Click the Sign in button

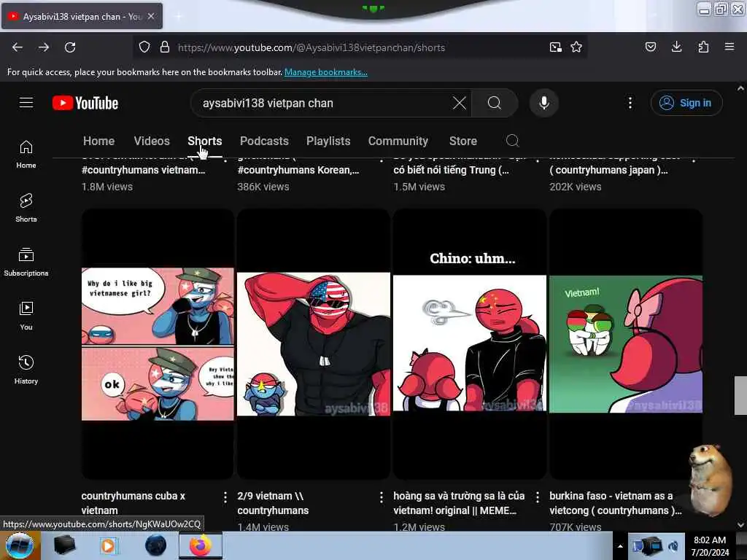coord(686,103)
